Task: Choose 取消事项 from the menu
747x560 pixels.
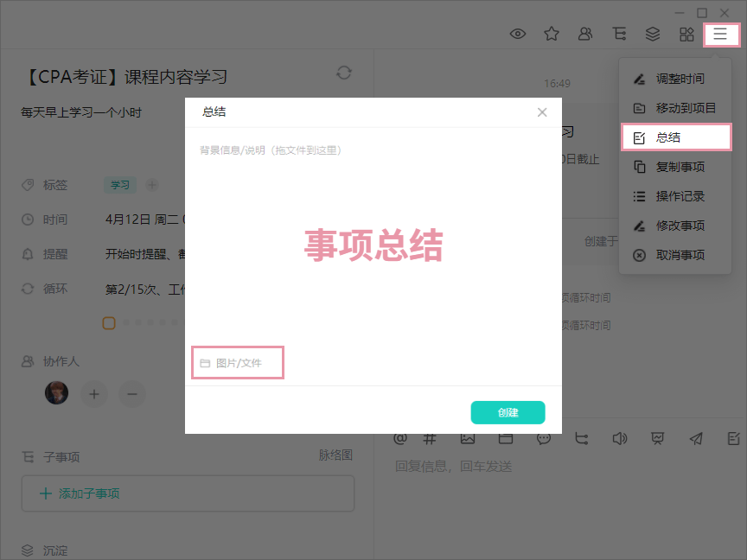Action: [675, 255]
